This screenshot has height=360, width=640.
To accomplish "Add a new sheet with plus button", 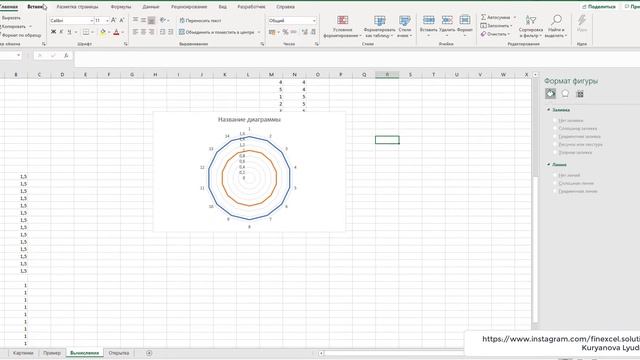I will [149, 353].
